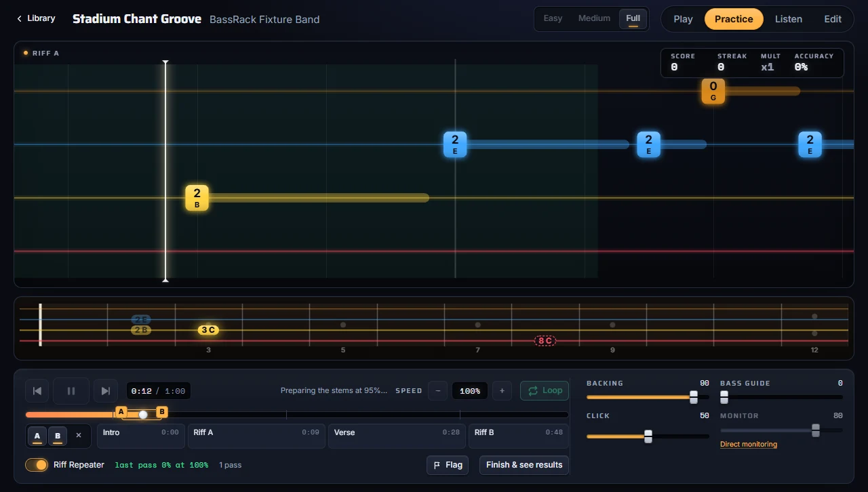Toggle the Loop button

click(x=545, y=390)
